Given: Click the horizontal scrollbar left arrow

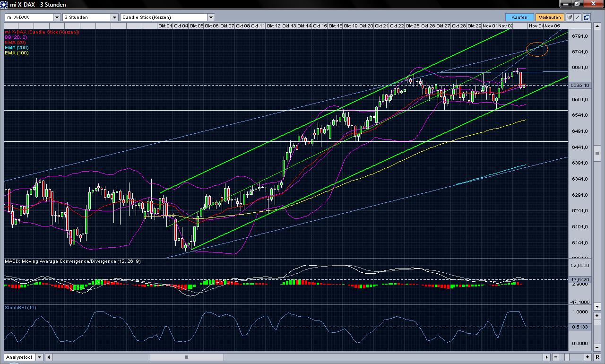Looking at the screenshot, I should 49,357.
